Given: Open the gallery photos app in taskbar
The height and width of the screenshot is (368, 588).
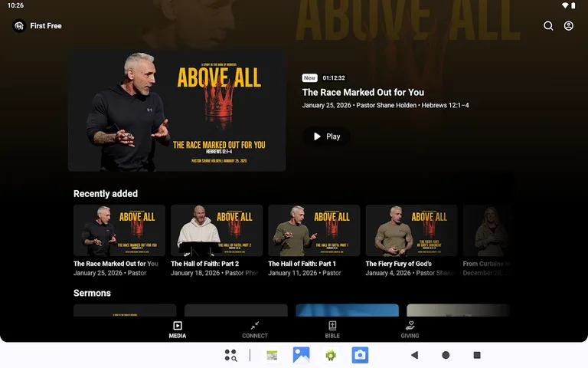Looking at the screenshot, I should pyautogui.click(x=301, y=355).
